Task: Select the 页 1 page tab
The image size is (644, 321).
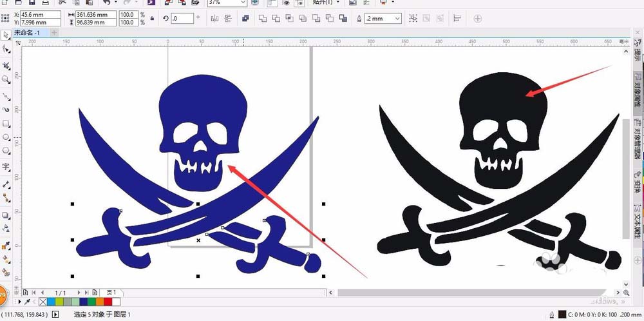Action: 111,292
